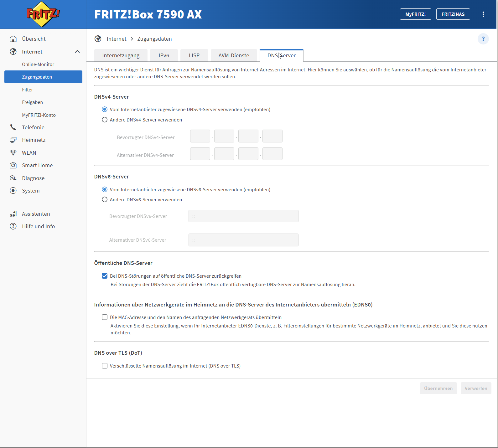Click the Hilfe und Info icon
The image size is (498, 448).
tap(13, 226)
